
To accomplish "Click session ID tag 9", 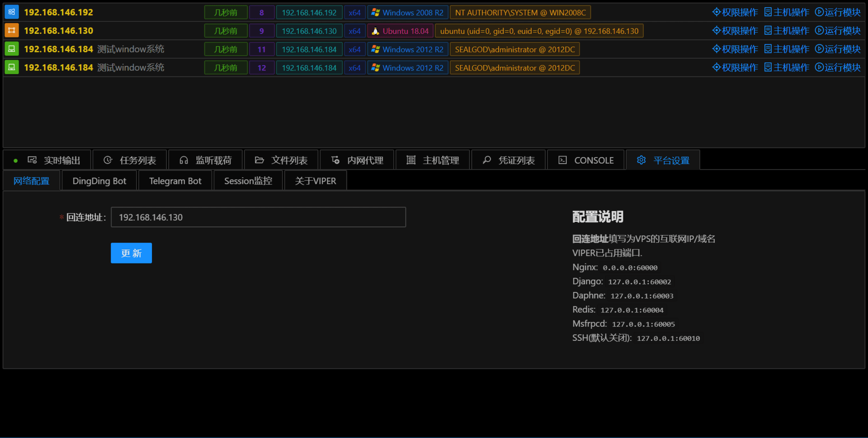I will click(262, 31).
